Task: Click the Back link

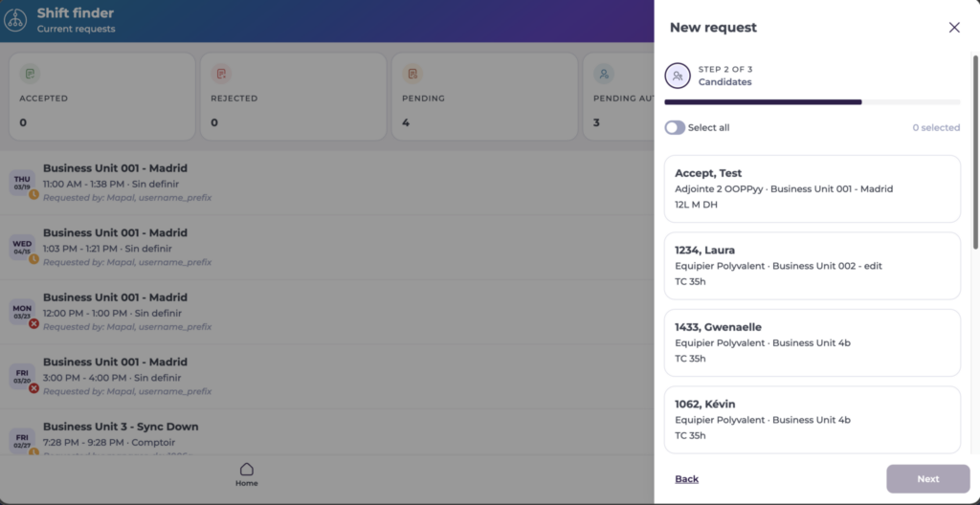Action: 686,479
